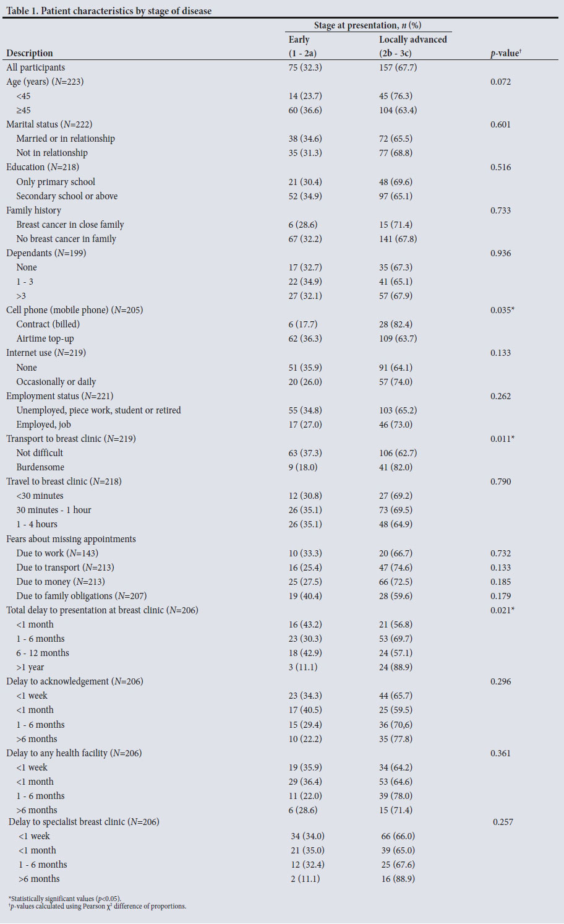Click the "Breast cancer in close family" row

click(x=70, y=225)
